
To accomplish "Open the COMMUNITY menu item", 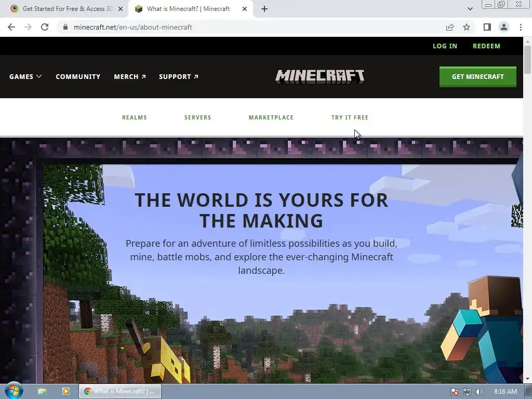I will [78, 77].
